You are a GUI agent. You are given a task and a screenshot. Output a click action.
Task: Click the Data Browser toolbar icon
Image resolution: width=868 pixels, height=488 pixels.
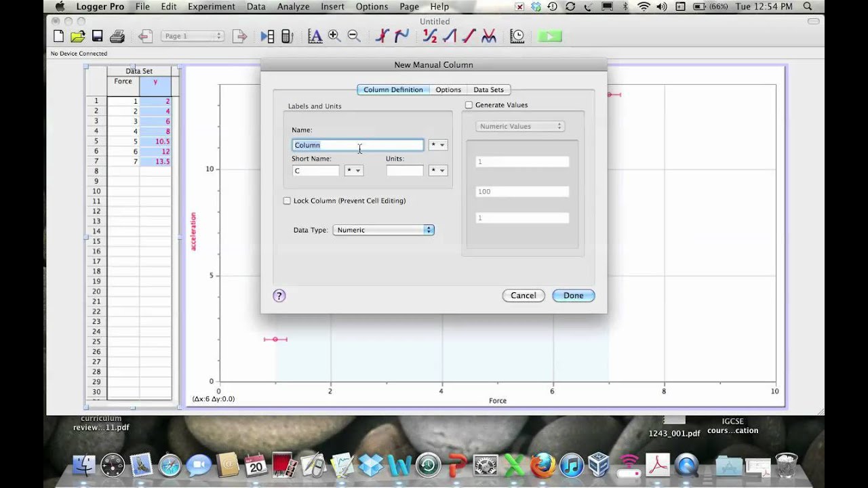267,37
